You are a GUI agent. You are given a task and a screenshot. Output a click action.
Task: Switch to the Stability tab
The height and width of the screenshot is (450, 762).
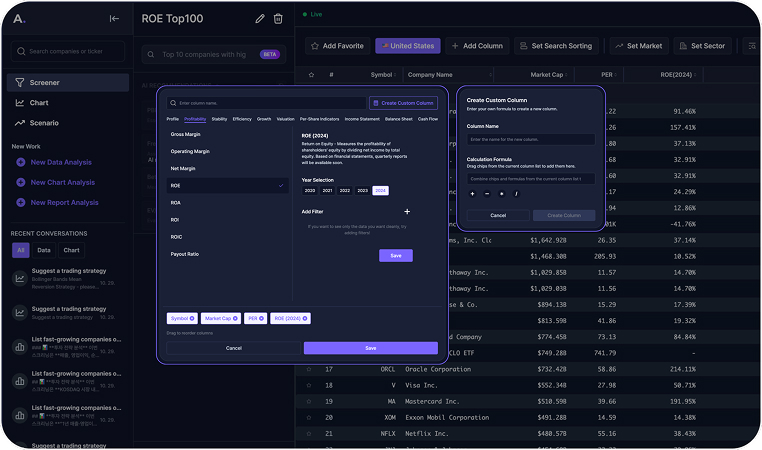(x=219, y=119)
